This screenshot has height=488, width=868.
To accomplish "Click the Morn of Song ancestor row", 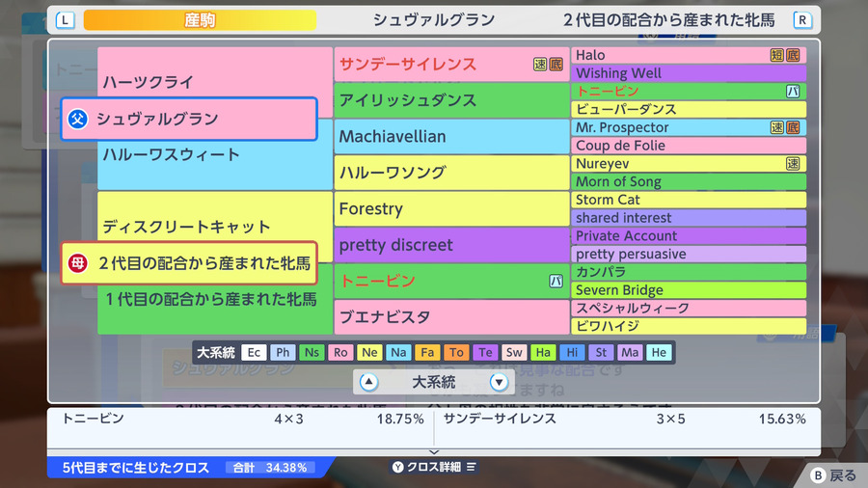I will click(x=689, y=181).
